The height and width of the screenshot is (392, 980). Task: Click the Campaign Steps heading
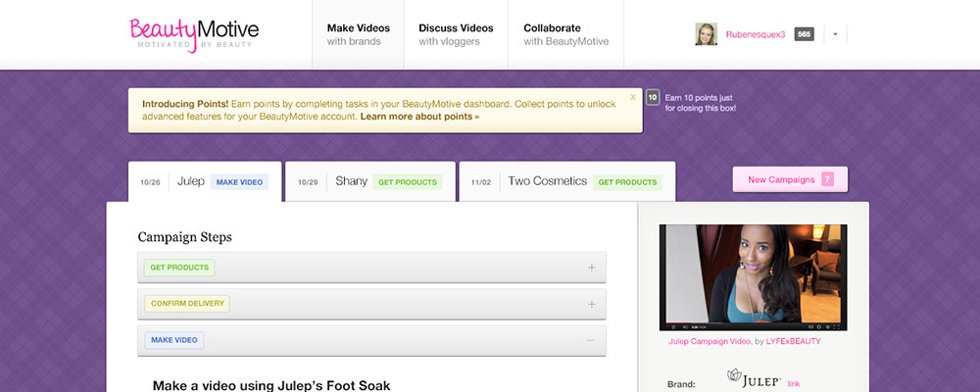coord(184,237)
